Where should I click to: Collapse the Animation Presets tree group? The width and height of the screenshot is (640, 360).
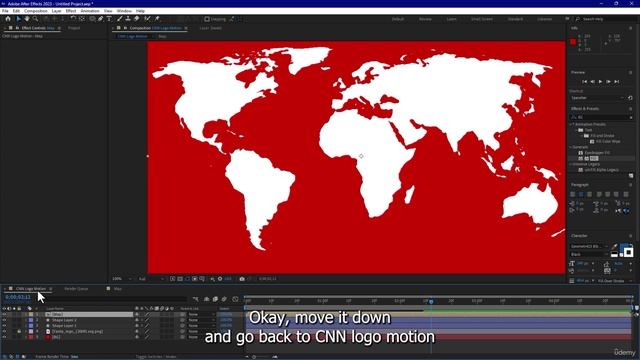(571, 124)
